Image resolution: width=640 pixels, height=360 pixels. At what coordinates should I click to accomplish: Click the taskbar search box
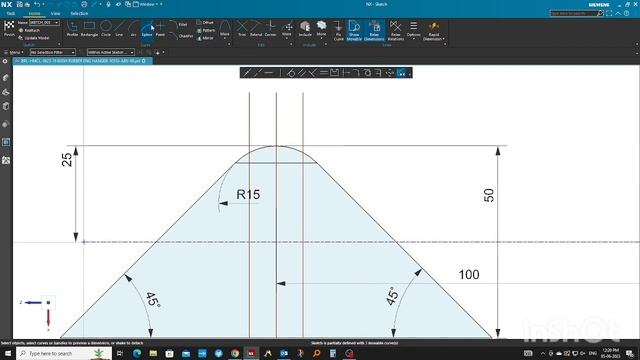pyautogui.click(x=64, y=353)
